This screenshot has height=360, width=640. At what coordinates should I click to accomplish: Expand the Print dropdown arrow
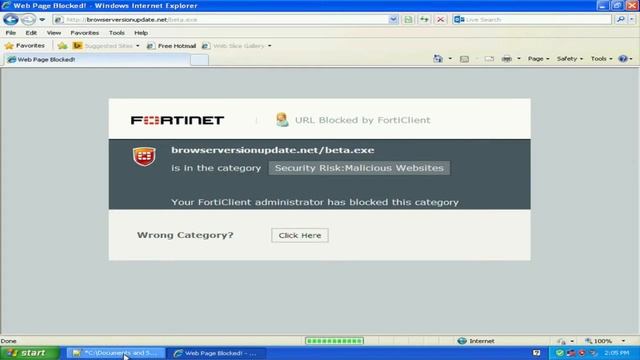coord(519,59)
